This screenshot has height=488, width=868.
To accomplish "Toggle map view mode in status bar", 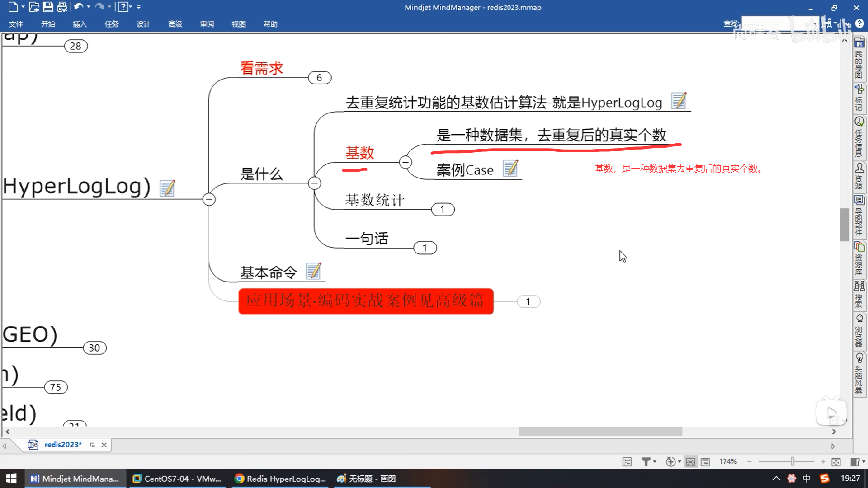I will [690, 462].
